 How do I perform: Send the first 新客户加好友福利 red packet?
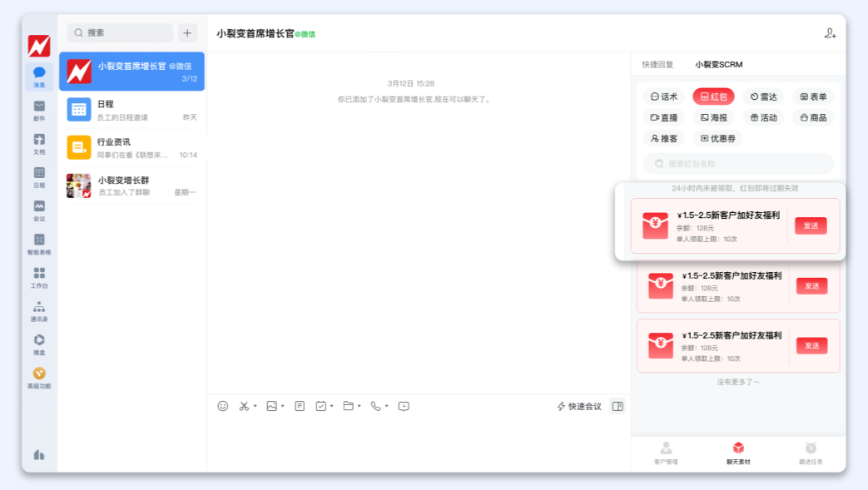811,225
